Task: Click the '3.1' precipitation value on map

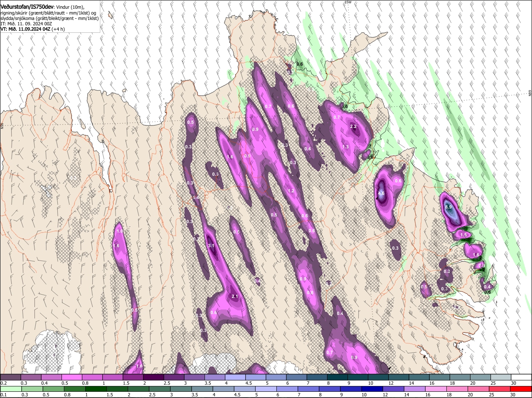Action: (x=211, y=246)
